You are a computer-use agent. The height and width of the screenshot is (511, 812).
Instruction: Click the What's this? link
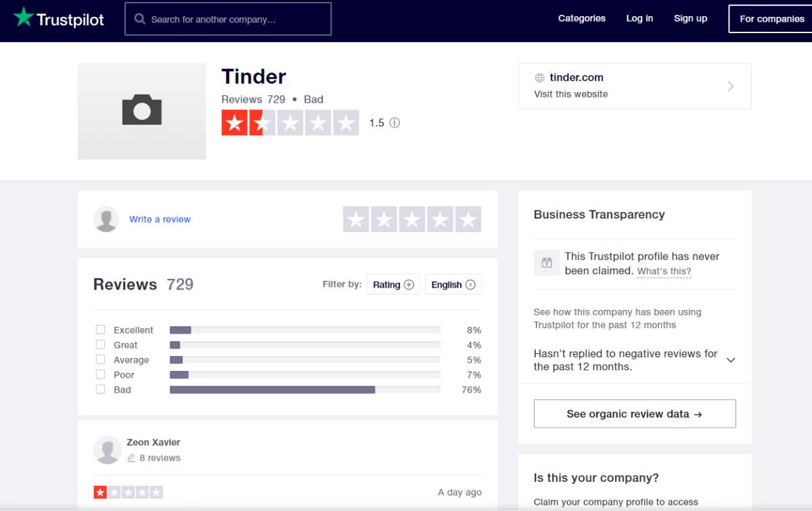click(x=664, y=271)
